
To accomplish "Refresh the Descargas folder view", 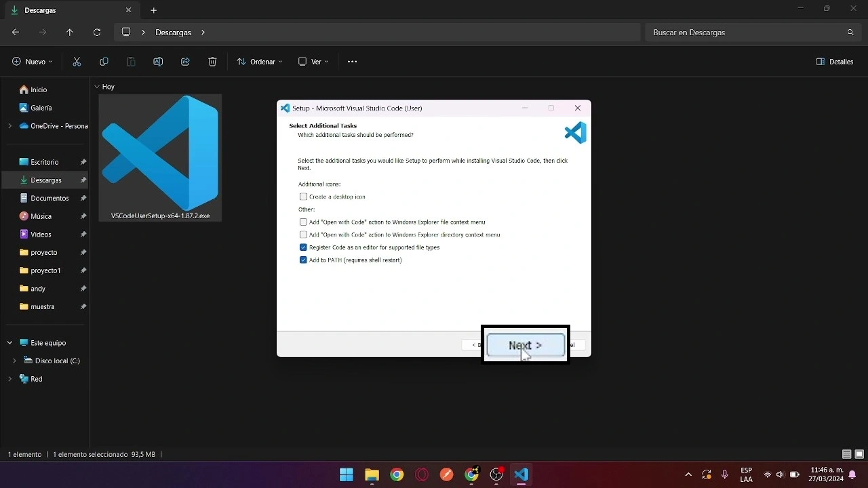I will (97, 32).
